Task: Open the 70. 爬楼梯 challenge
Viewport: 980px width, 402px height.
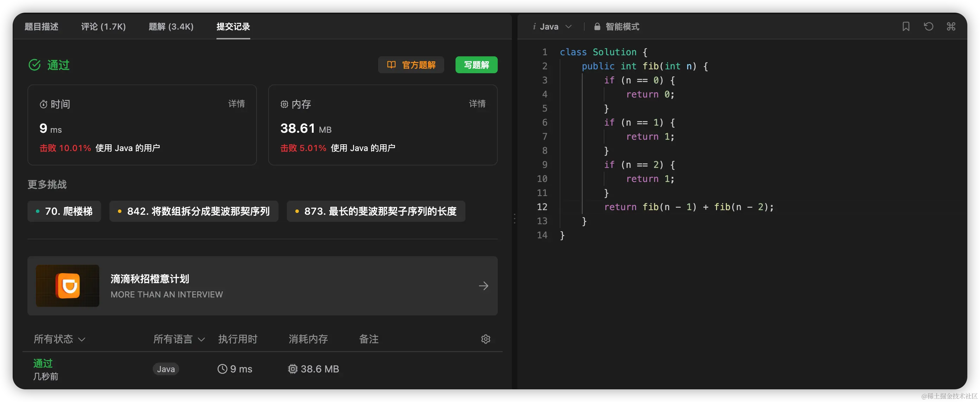Action: pyautogui.click(x=64, y=211)
